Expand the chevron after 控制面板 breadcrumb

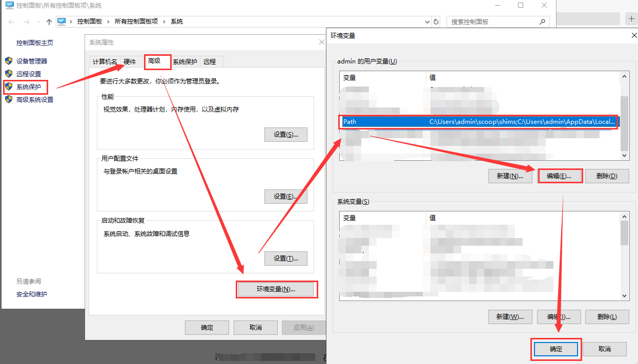[108, 22]
